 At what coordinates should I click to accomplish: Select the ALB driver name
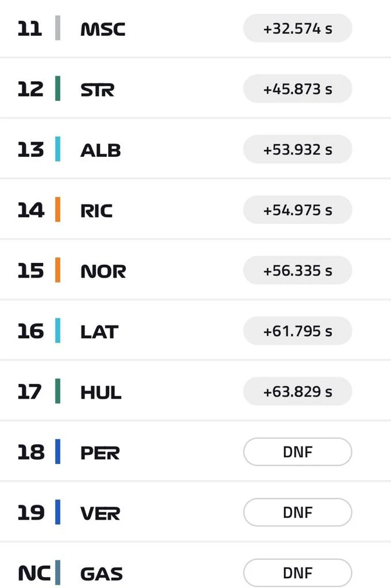[100, 150]
